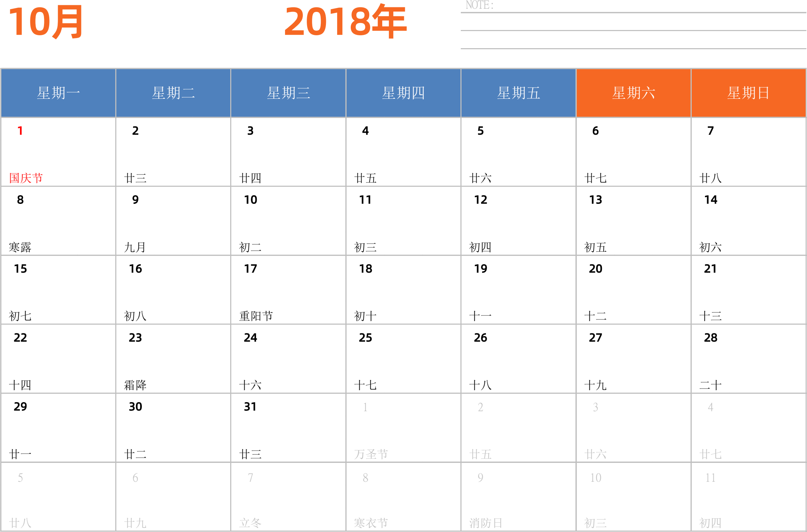
Task: Select the greyed 万圣节 label
Action: (x=371, y=454)
